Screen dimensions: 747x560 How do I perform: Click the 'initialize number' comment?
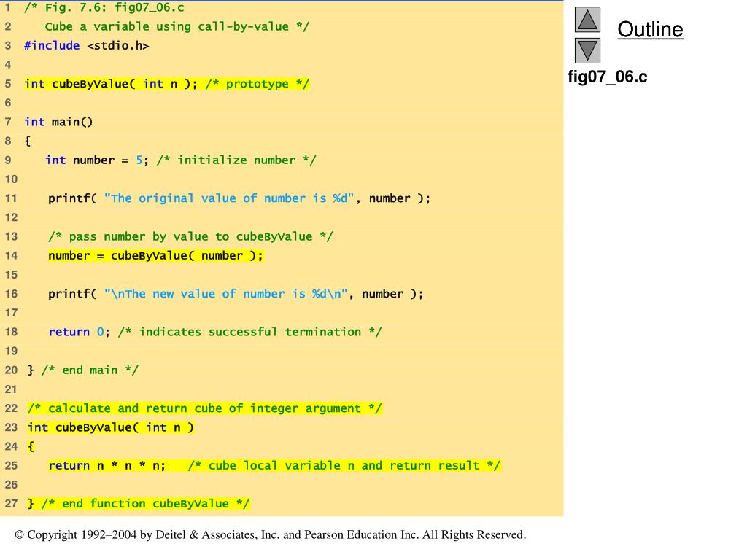(x=236, y=160)
